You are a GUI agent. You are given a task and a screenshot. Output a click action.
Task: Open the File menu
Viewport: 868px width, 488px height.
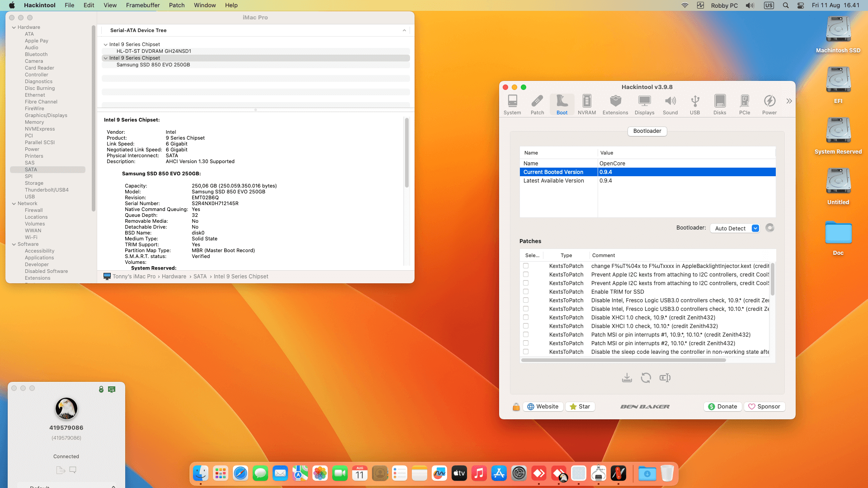(x=70, y=5)
